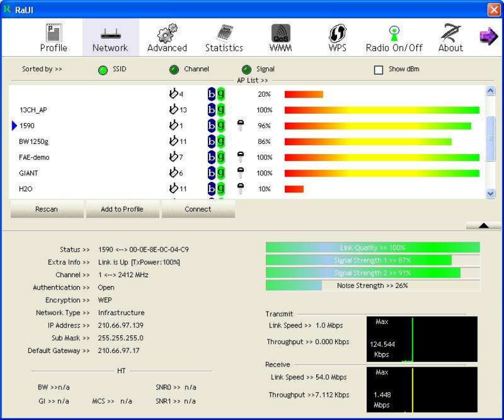Screen dimensions: 504x420
Task: Click the Add to Profile button
Action: 123,209
